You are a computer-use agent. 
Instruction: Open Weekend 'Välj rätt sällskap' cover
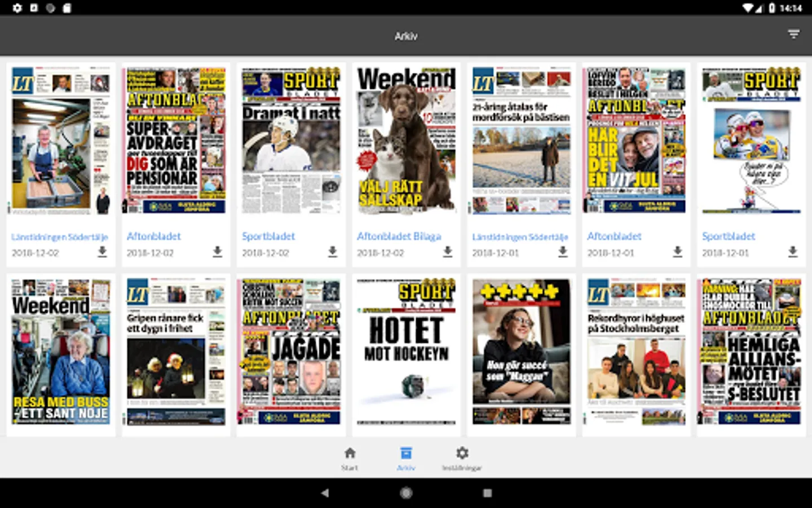tap(407, 141)
